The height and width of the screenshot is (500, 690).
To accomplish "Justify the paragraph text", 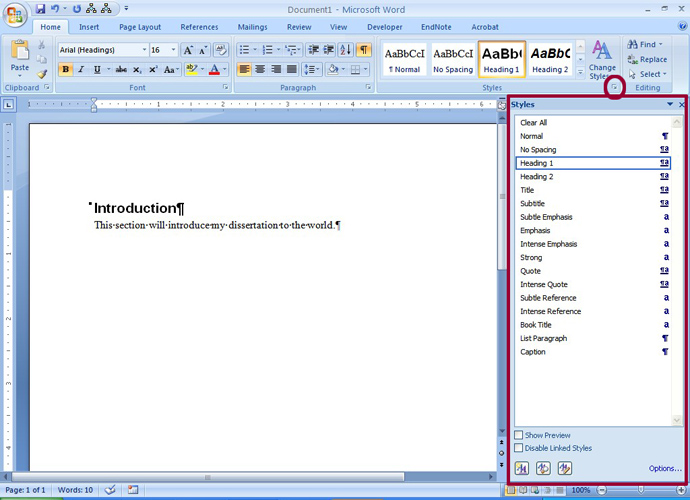I will [x=292, y=69].
